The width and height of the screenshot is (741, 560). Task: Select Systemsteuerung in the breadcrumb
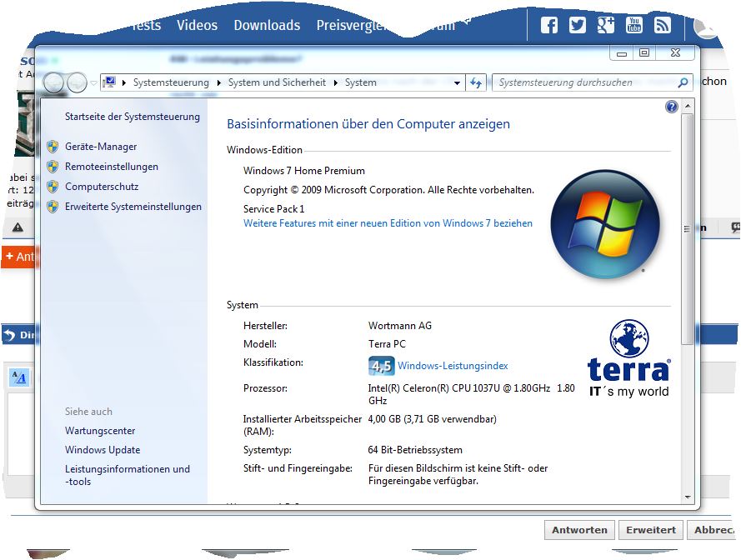tap(171, 82)
